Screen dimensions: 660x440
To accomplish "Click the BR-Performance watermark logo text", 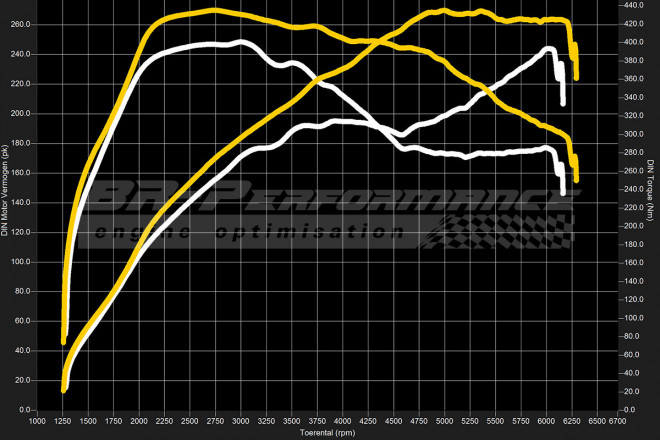I will (320, 200).
